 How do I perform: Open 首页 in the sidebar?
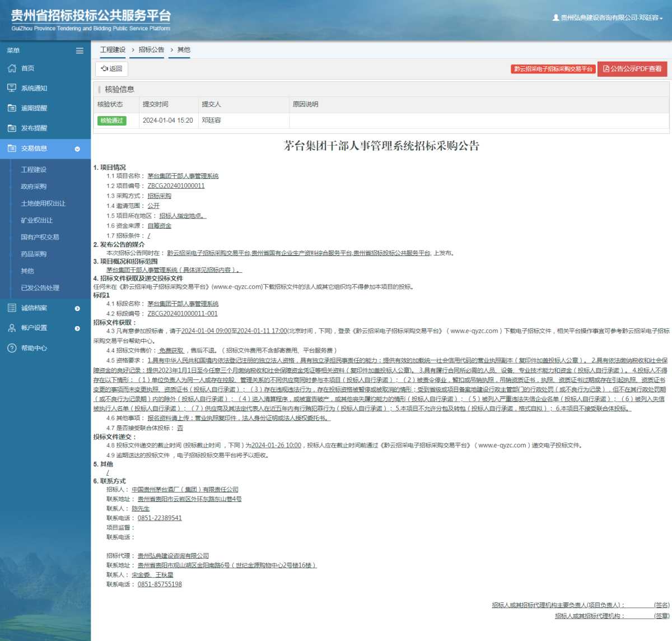[x=28, y=68]
